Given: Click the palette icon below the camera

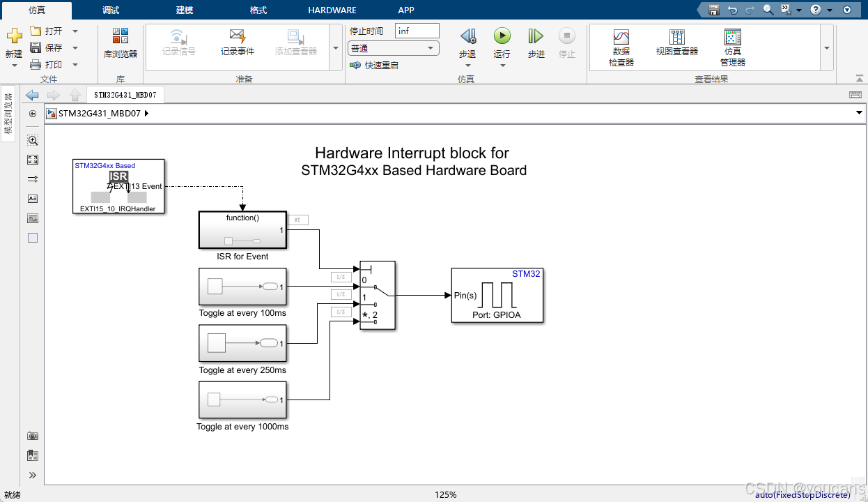Looking at the screenshot, I should (33, 455).
